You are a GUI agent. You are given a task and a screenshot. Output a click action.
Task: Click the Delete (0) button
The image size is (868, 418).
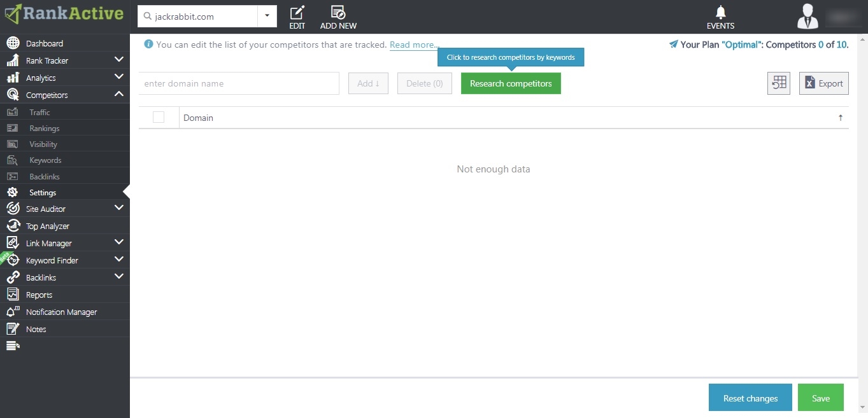click(425, 83)
